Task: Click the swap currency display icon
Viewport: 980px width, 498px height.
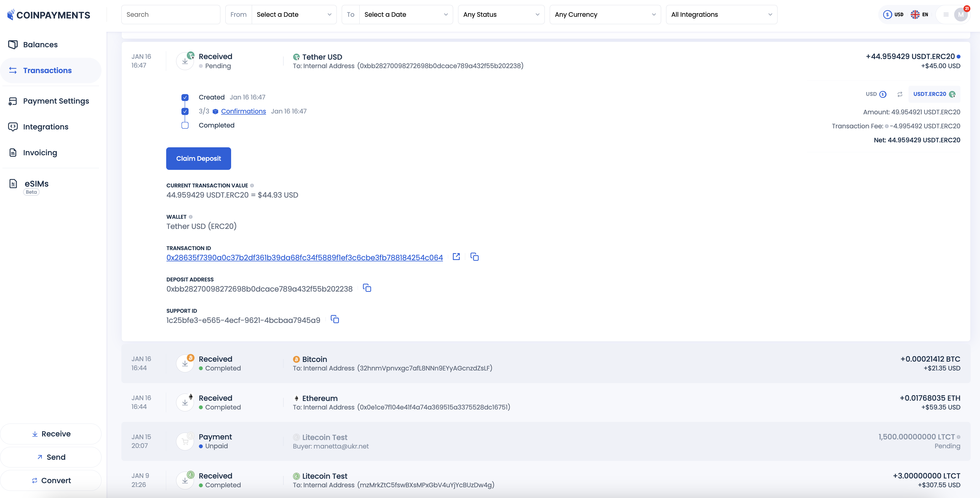Action: pyautogui.click(x=900, y=94)
